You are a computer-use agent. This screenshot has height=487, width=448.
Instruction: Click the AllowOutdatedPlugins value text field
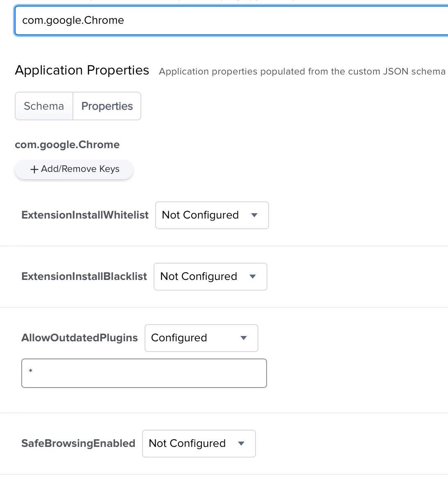tap(144, 373)
